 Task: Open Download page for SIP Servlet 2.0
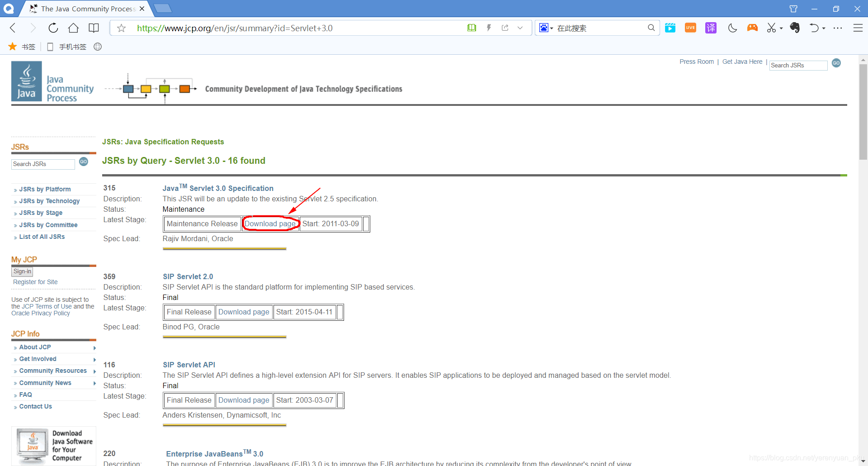tap(244, 312)
